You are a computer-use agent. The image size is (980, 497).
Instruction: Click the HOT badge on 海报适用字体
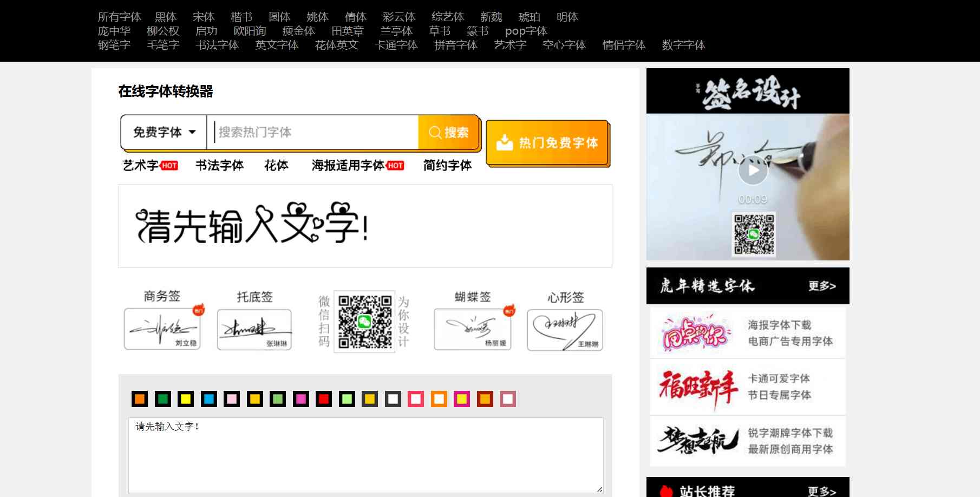tap(395, 166)
